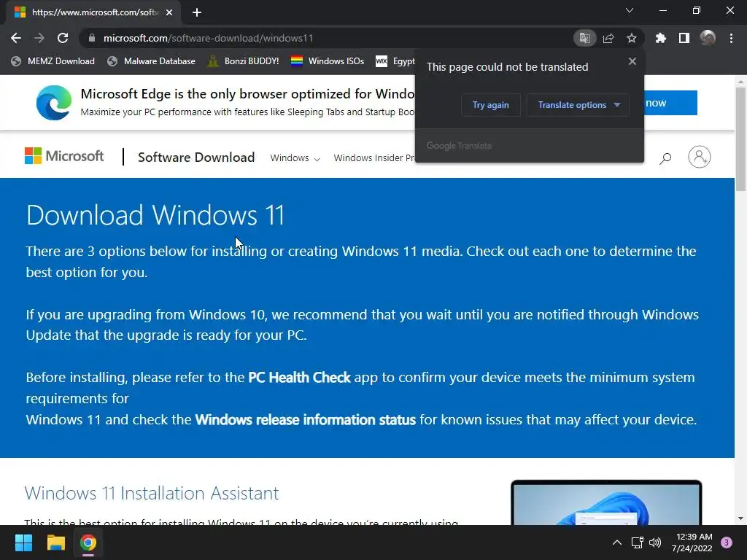Show hidden system tray icons

616,542
